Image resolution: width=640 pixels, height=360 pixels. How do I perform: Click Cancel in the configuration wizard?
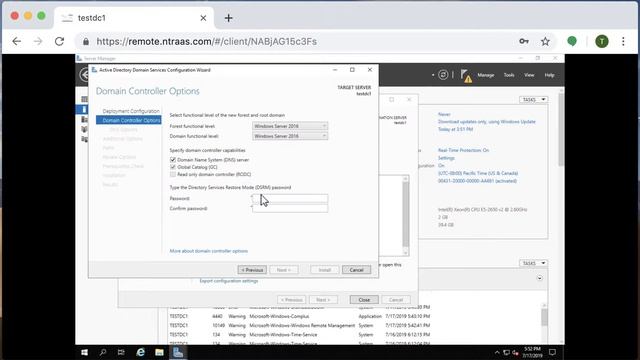(x=356, y=270)
